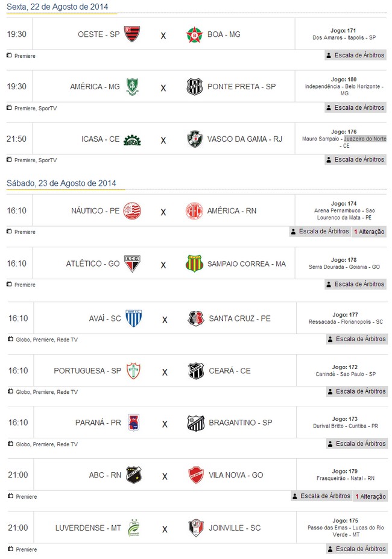Click the Portuguesa SP crest
The height and width of the screenshot is (559, 392).
(x=133, y=371)
